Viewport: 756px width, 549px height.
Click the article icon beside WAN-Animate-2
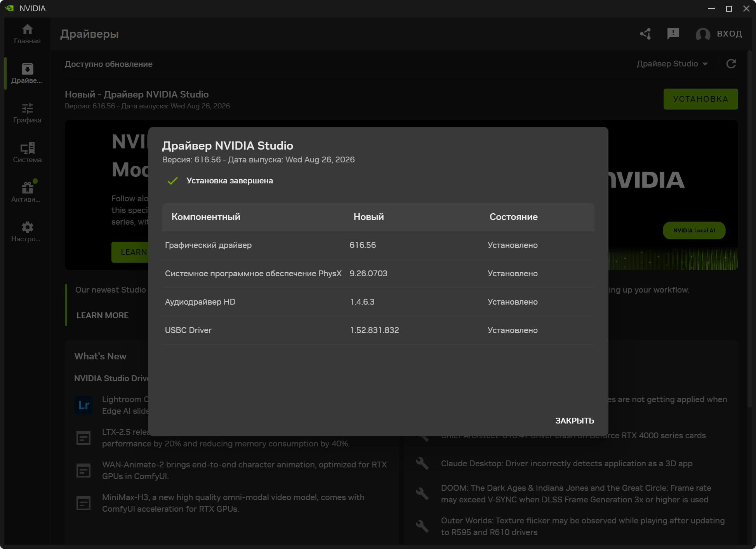(83, 471)
